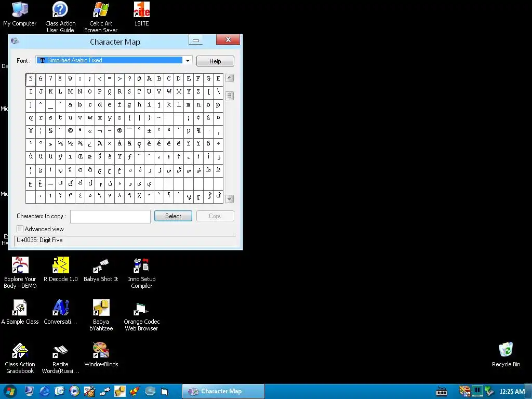Select the capital Z character cell
The width and height of the screenshot is (532, 399).
tap(198, 92)
